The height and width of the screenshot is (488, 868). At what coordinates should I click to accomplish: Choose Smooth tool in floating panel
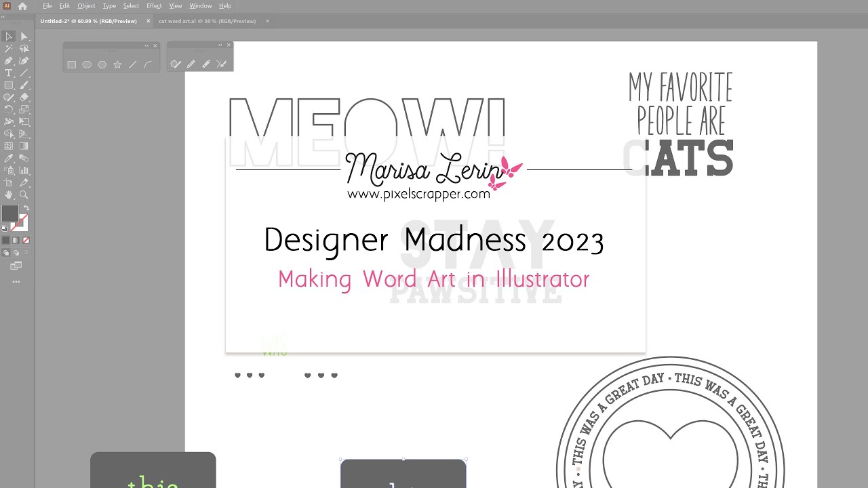coord(191,64)
